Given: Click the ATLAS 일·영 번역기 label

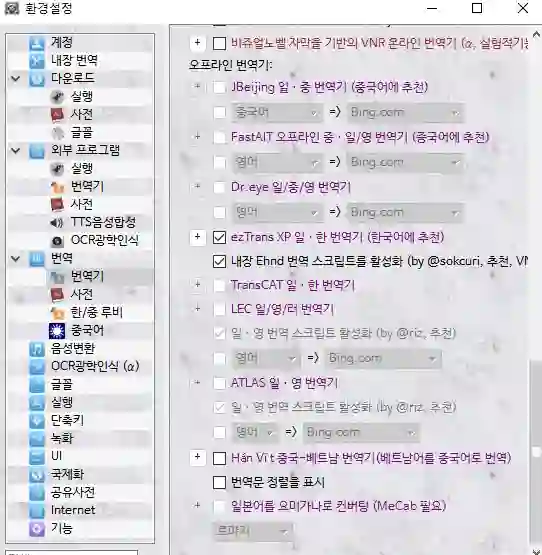Looking at the screenshot, I should click(284, 383).
